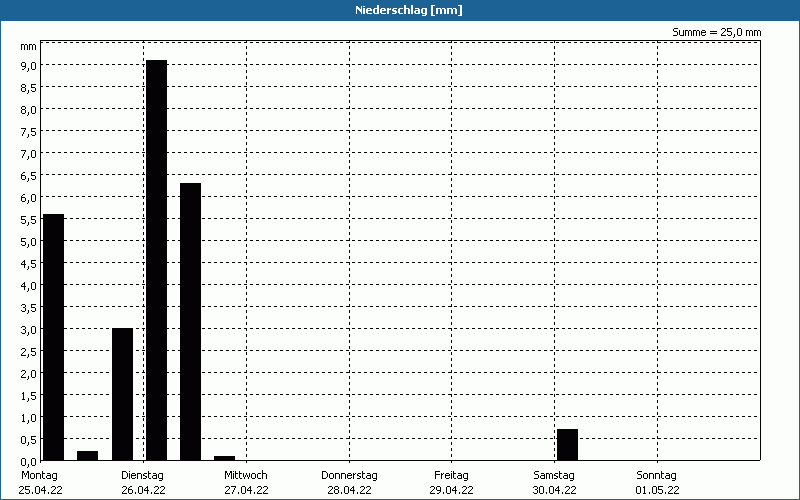Click the 7,0 y-axis value

(29, 154)
